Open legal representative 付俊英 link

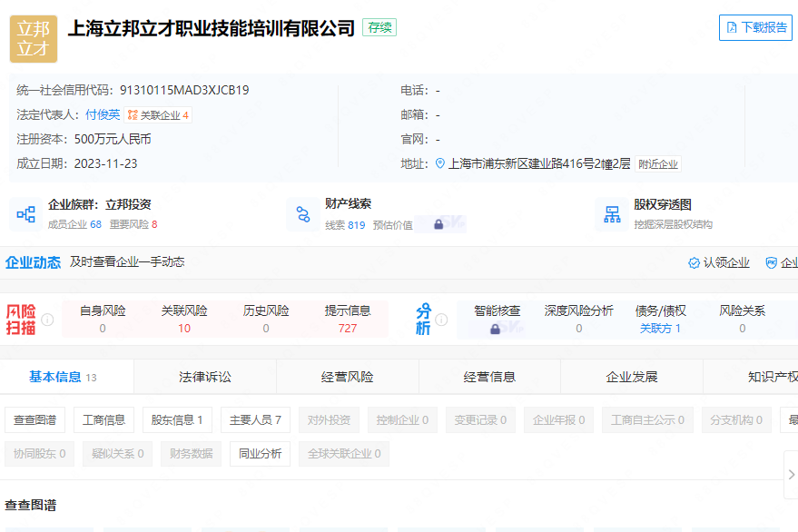click(103, 114)
